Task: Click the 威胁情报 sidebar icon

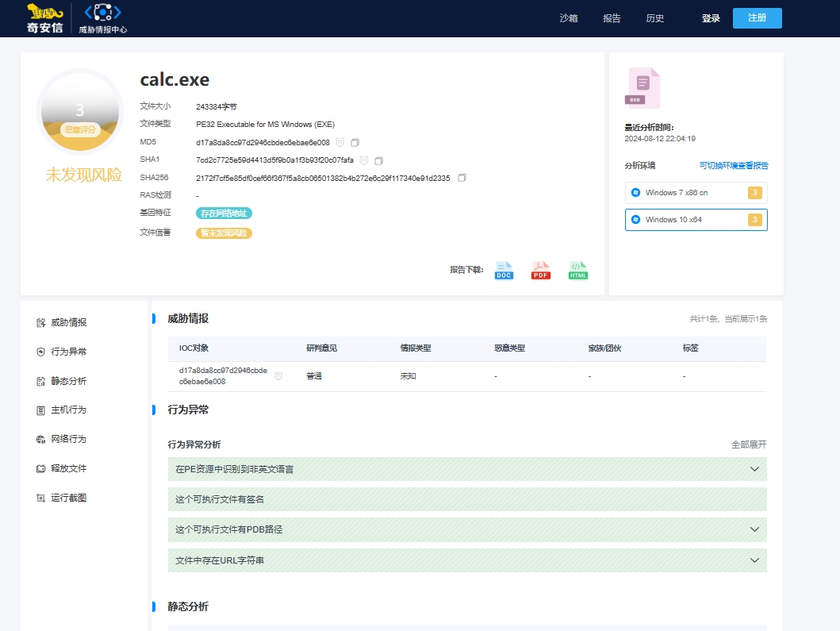Action: pyautogui.click(x=40, y=323)
